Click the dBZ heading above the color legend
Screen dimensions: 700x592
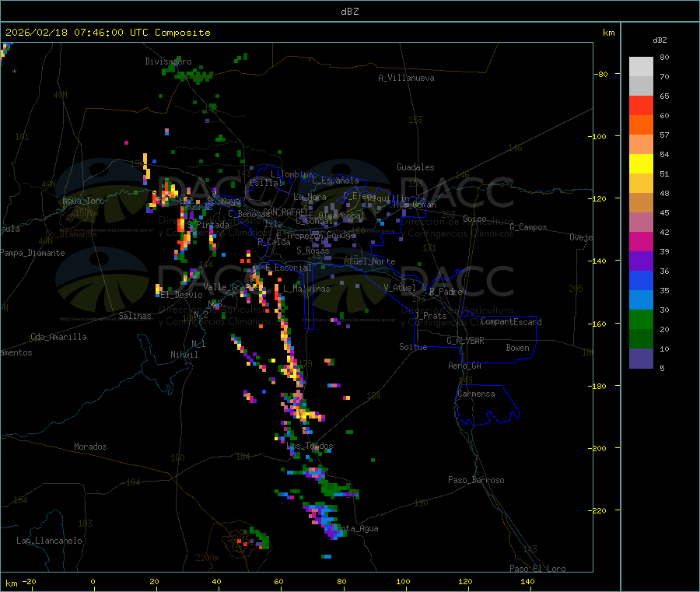click(x=660, y=40)
